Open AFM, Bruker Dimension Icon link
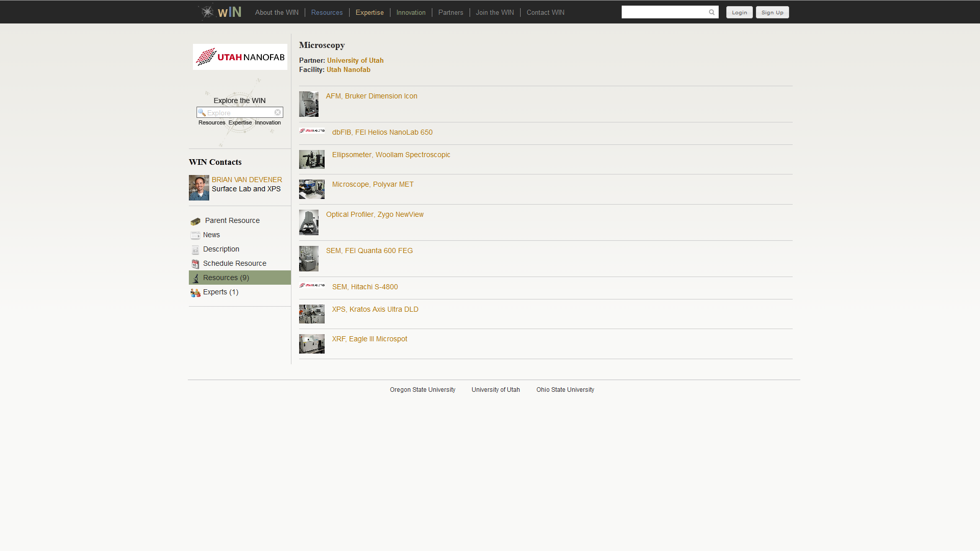980x551 pixels. (x=372, y=96)
